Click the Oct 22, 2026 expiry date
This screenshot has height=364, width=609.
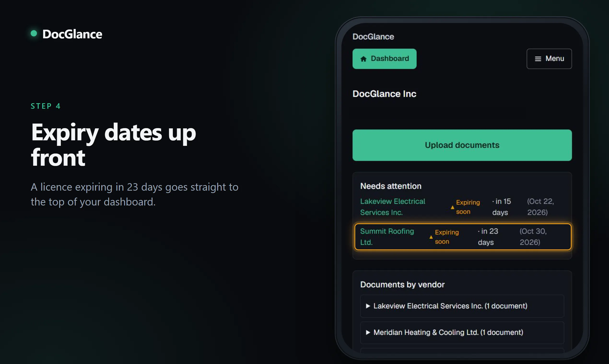(540, 207)
